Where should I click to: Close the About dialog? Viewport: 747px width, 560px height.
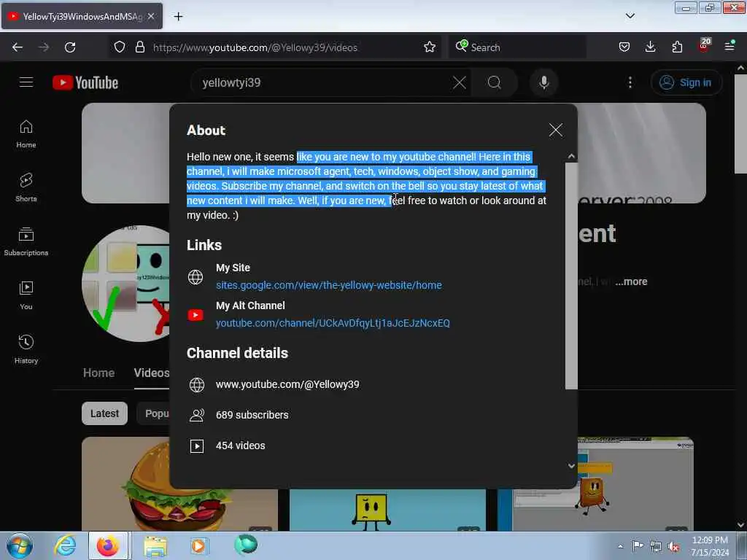[x=555, y=130]
